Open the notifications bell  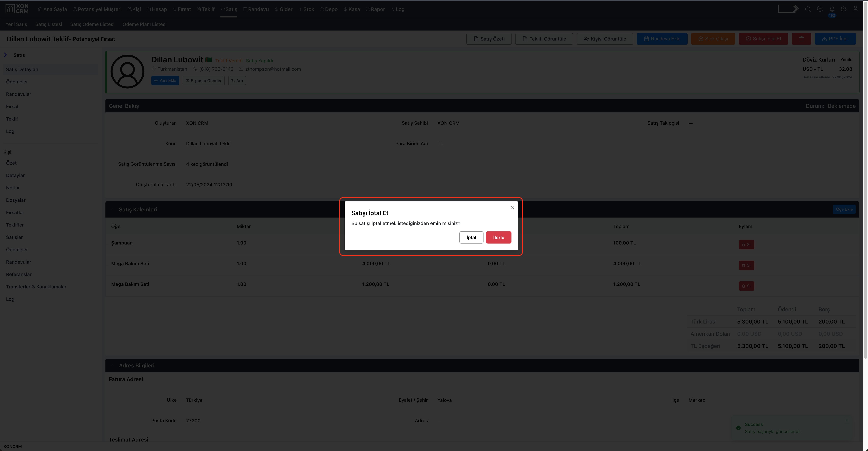[x=832, y=9]
